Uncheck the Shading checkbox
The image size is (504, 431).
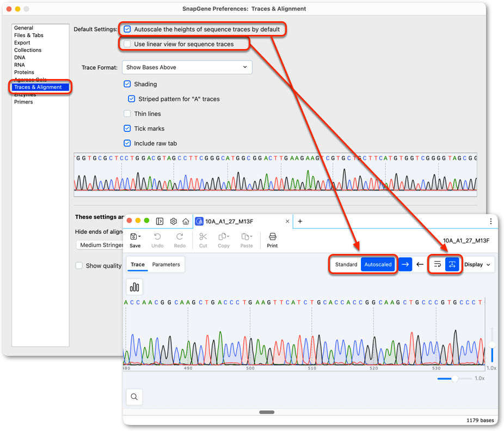(127, 84)
